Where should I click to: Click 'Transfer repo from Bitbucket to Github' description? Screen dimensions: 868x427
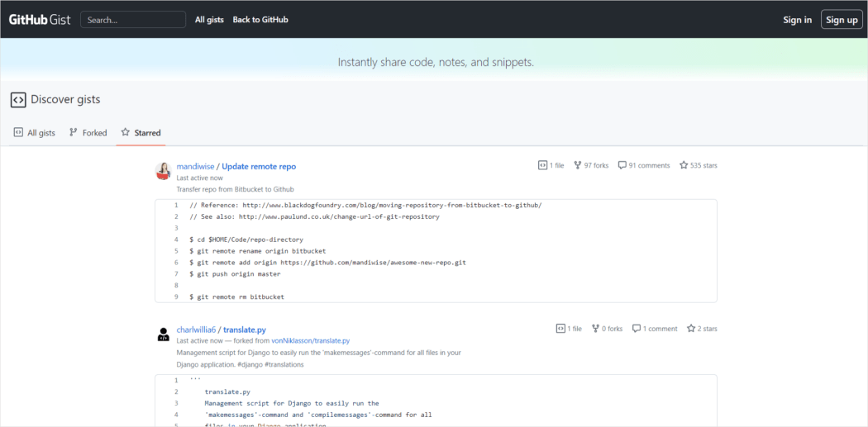point(235,189)
